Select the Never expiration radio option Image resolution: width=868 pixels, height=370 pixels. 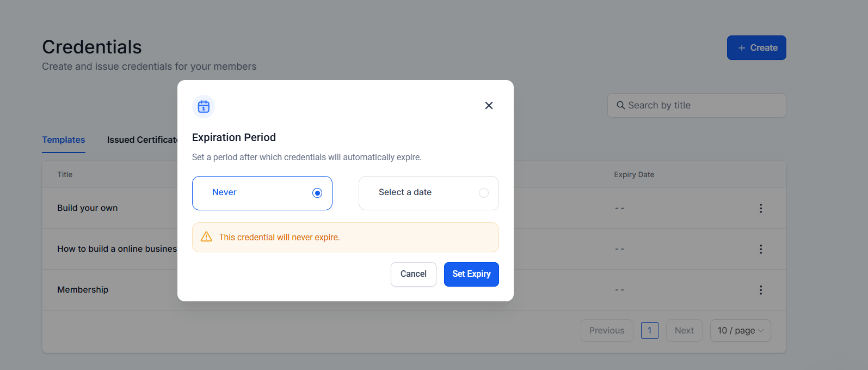coord(317,193)
